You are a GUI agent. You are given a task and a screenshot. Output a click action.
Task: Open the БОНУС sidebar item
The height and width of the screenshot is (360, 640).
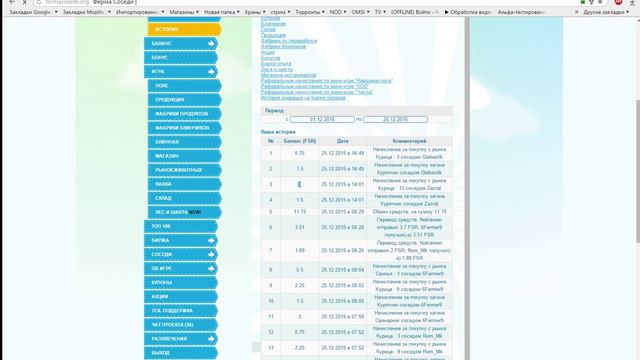181,58
